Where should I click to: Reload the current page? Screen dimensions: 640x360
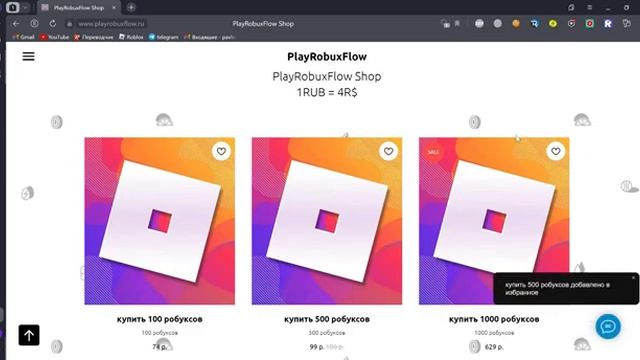point(53,24)
